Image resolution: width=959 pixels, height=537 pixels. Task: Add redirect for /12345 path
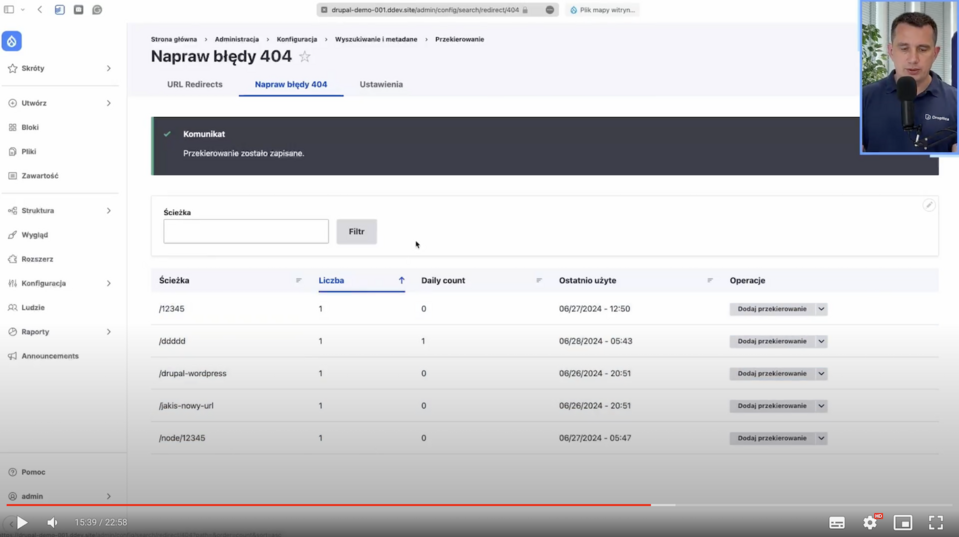(x=772, y=309)
